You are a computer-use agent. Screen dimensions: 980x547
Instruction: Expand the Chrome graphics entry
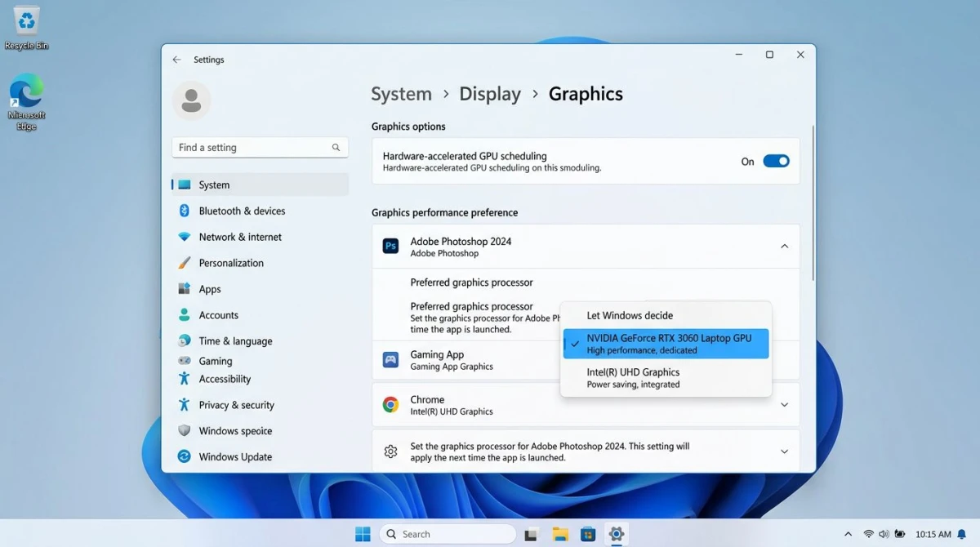tap(784, 405)
